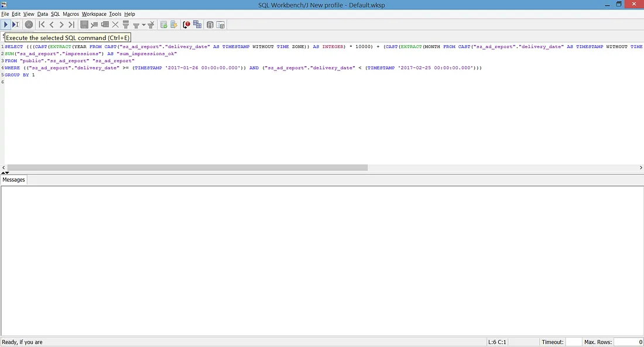Click the editor scroll right arrow
The width and height of the screenshot is (644, 347).
(x=640, y=168)
